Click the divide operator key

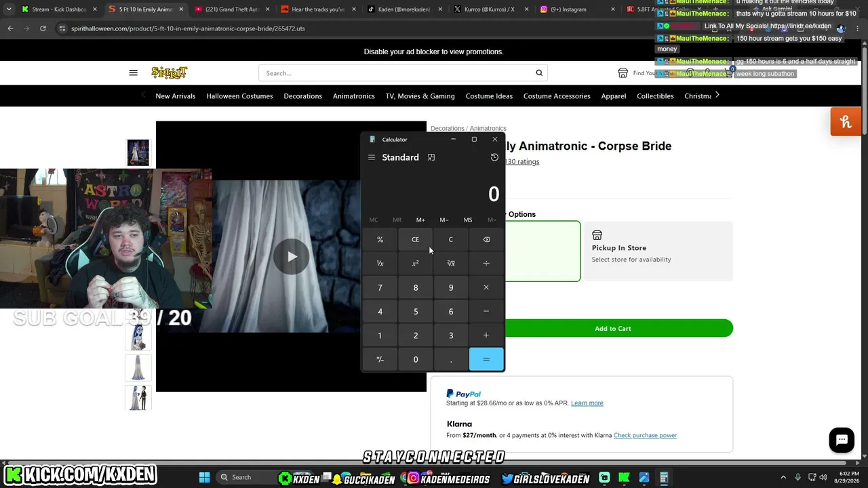[486, 263]
